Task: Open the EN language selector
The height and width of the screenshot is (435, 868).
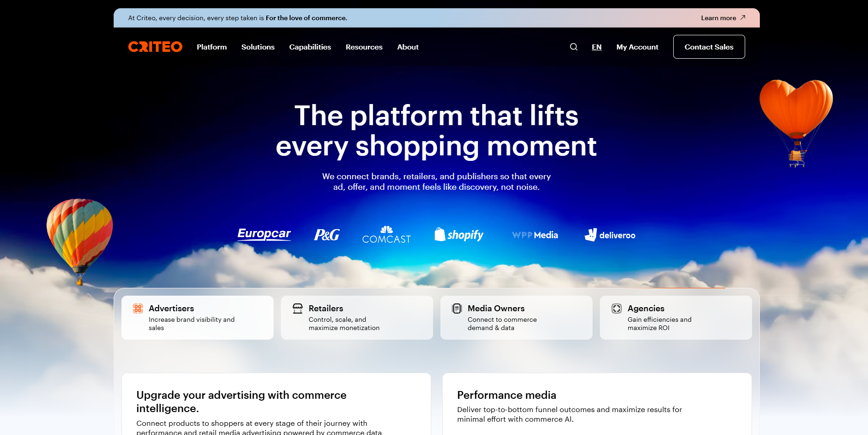Action: pyautogui.click(x=597, y=47)
